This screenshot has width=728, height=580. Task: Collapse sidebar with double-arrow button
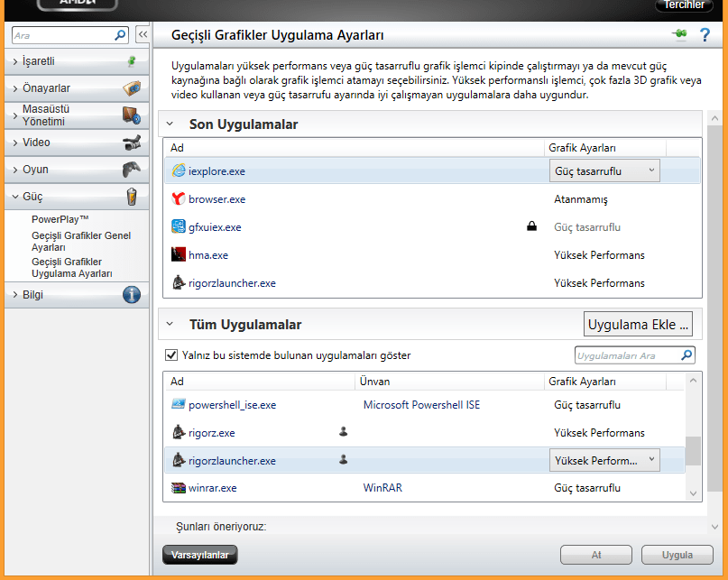pyautogui.click(x=143, y=34)
